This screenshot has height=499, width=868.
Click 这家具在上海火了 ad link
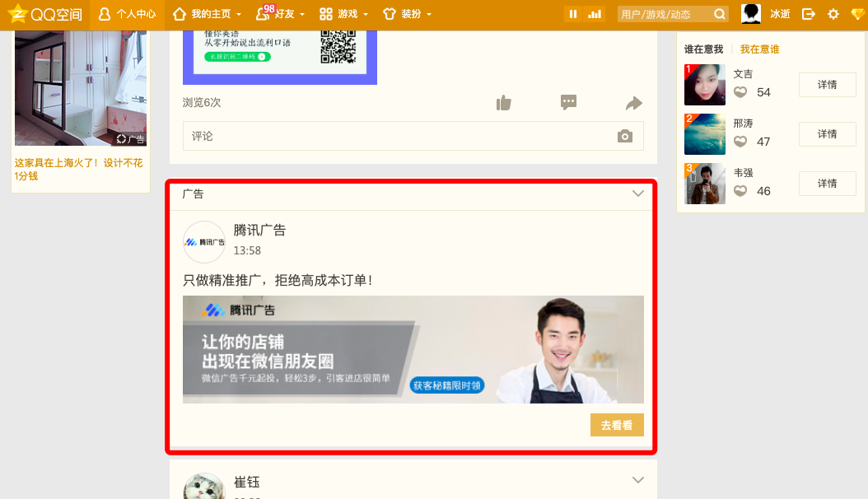[78, 170]
